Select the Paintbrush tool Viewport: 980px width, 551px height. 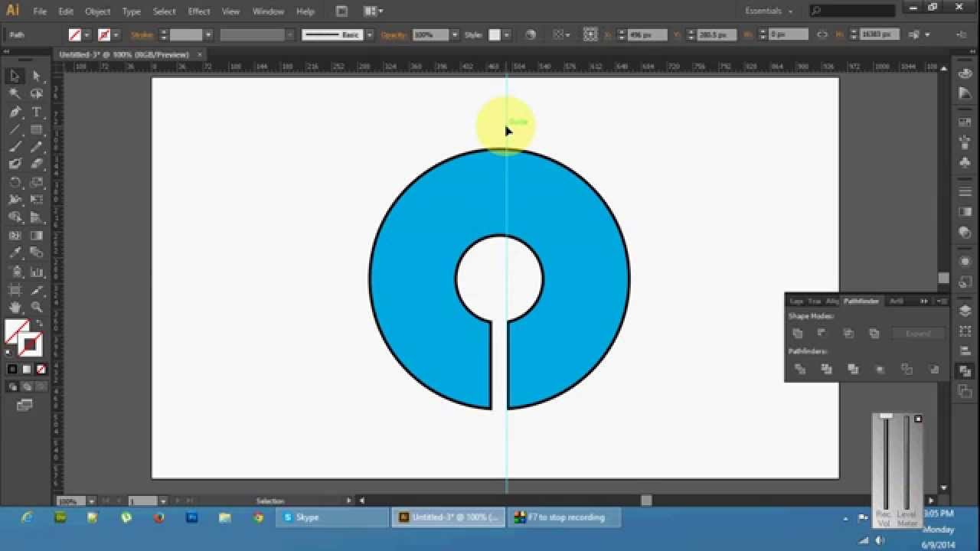(x=15, y=147)
